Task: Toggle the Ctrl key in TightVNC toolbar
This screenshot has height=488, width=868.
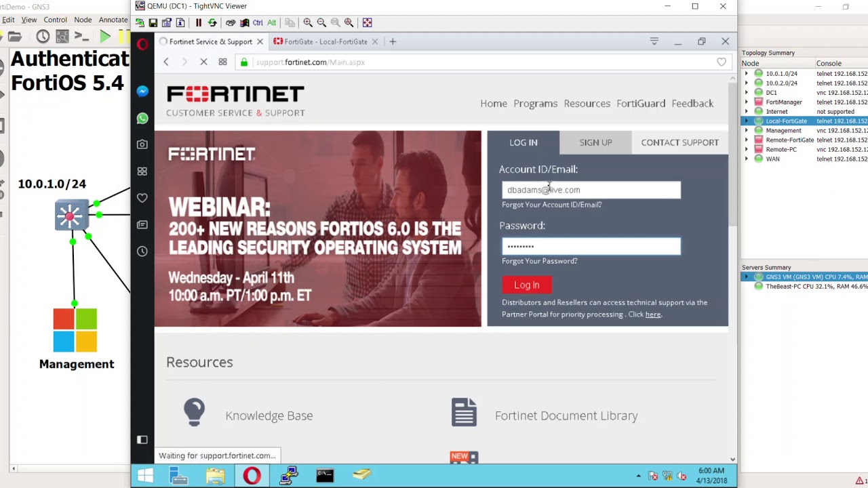Action: click(258, 22)
